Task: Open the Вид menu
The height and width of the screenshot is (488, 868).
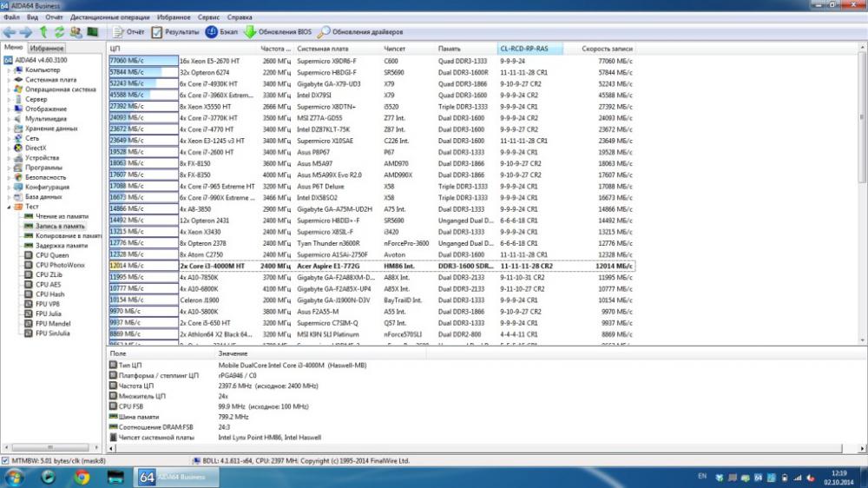Action: coord(33,17)
